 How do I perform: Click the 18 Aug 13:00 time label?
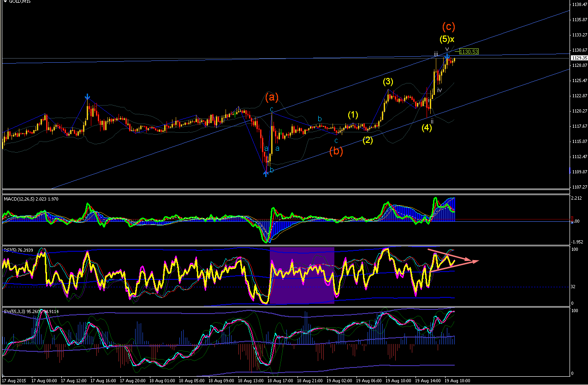[251, 381]
